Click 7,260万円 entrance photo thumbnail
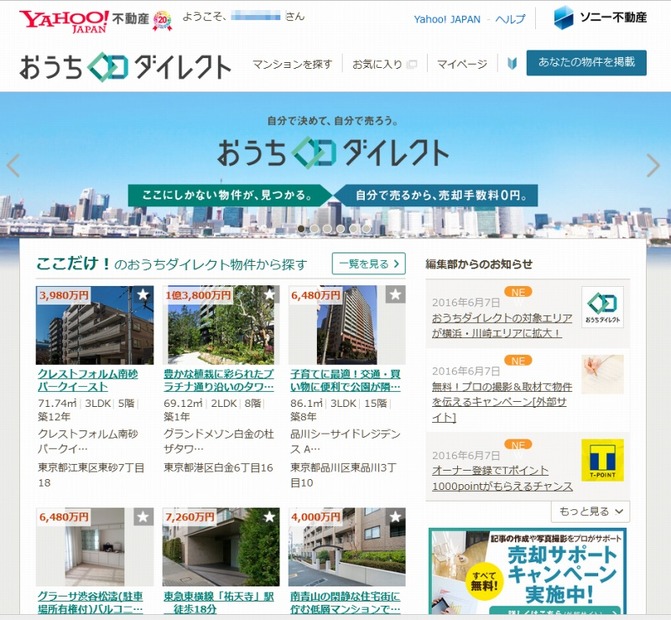Image resolution: width=671 pixels, height=620 pixels. pos(221,547)
